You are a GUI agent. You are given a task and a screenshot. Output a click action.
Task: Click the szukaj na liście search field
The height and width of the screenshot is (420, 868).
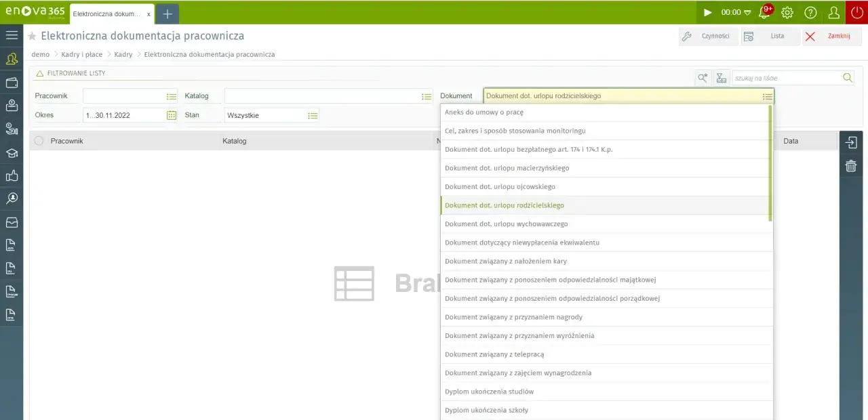click(x=787, y=78)
